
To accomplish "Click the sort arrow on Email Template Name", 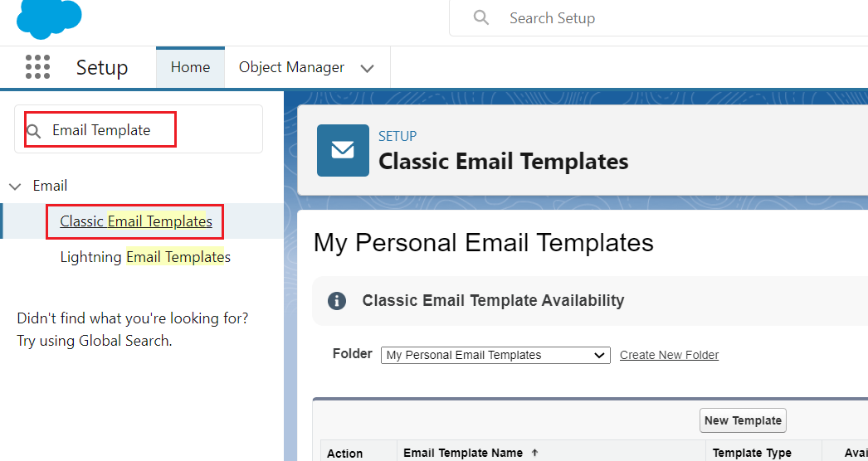I will click(x=534, y=452).
